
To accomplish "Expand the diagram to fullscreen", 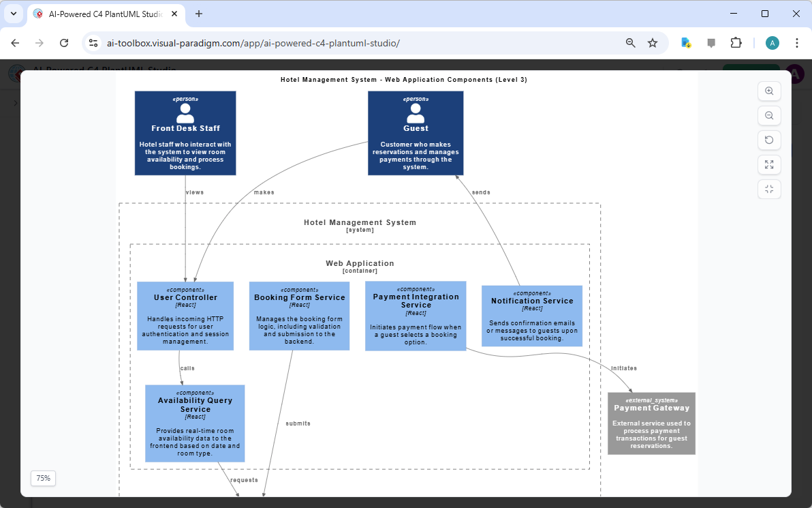I will [x=769, y=164].
